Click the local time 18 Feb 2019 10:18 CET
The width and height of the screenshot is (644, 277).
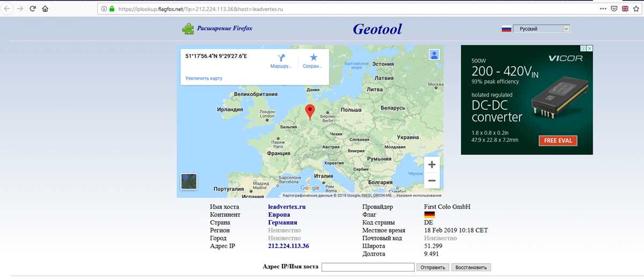(x=456, y=230)
